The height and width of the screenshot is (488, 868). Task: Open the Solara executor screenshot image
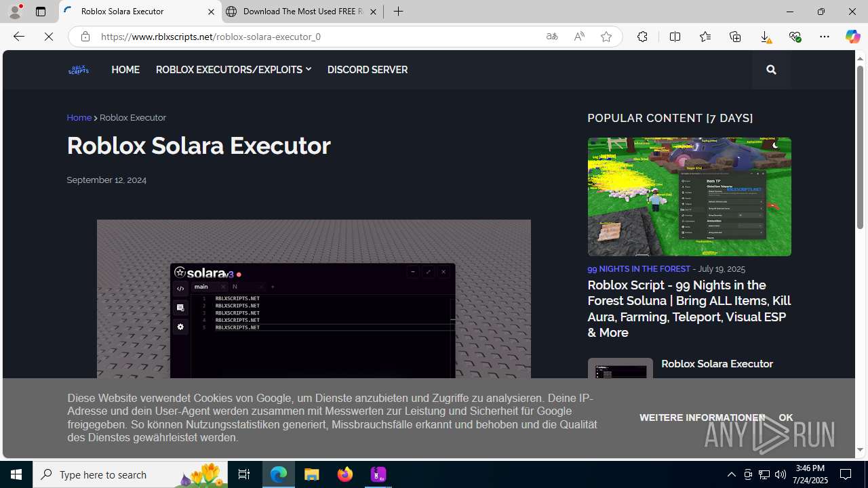click(x=313, y=299)
